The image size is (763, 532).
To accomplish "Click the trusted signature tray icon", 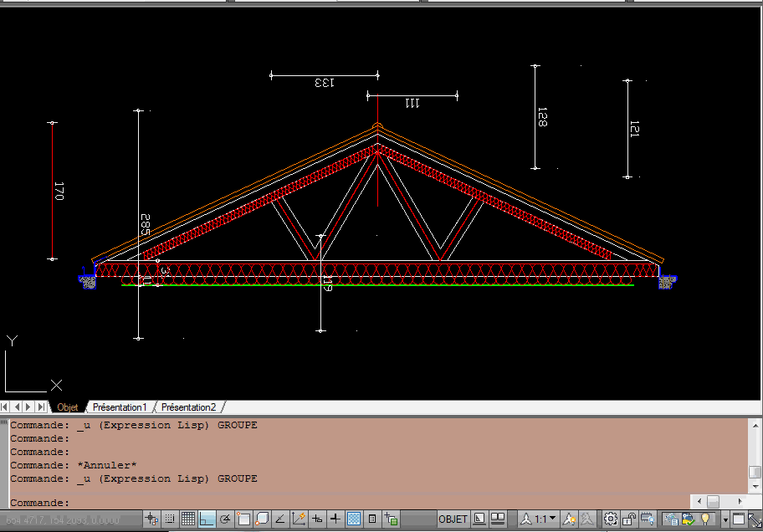I will point(689,519).
